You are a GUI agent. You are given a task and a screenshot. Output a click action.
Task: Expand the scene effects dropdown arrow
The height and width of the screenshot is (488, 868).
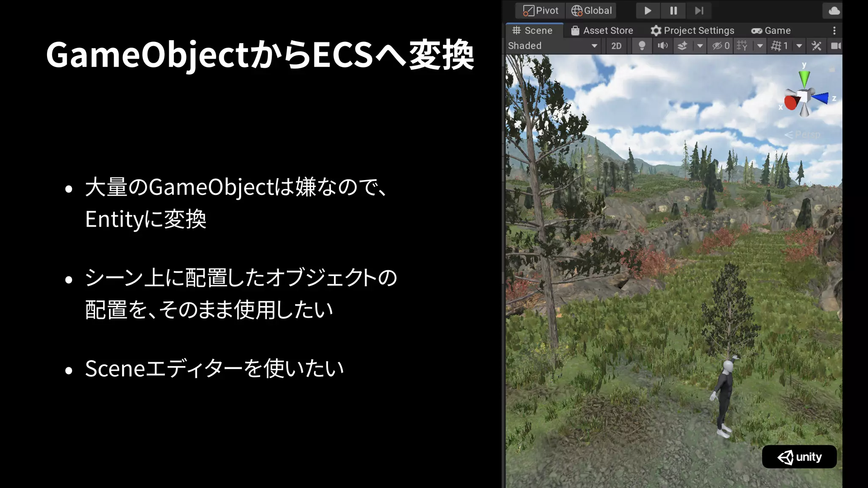(x=700, y=46)
